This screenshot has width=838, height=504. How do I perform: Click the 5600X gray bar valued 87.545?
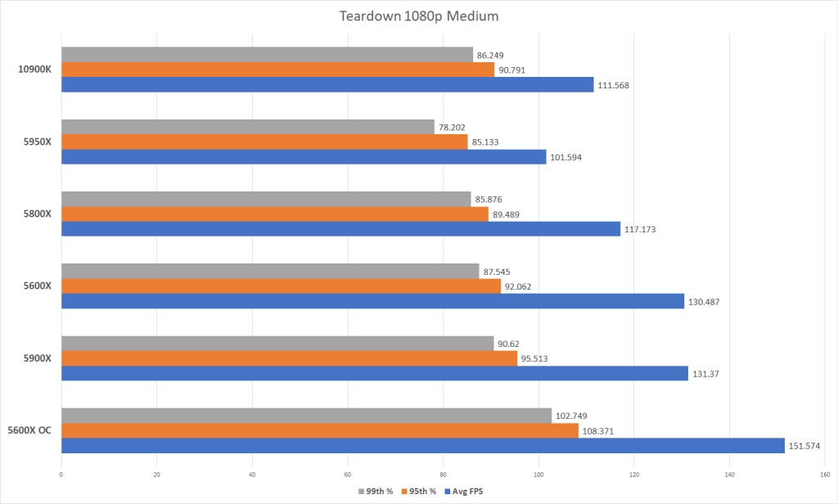270,271
